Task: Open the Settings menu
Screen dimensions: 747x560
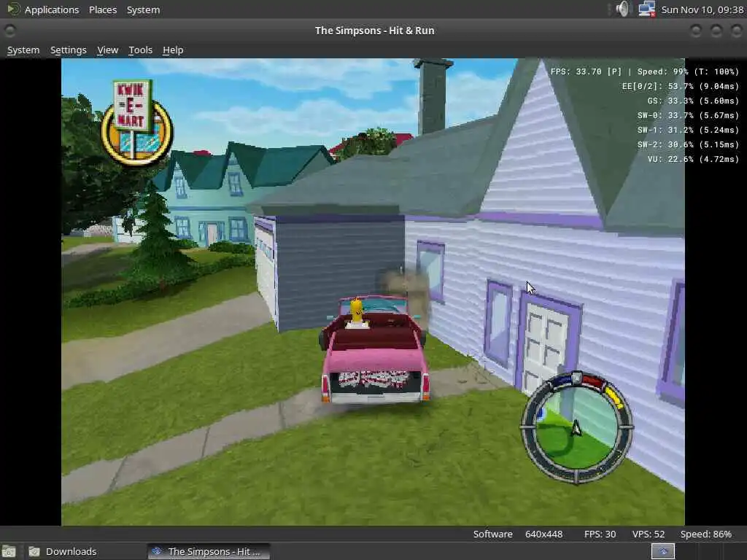Action: pos(69,50)
